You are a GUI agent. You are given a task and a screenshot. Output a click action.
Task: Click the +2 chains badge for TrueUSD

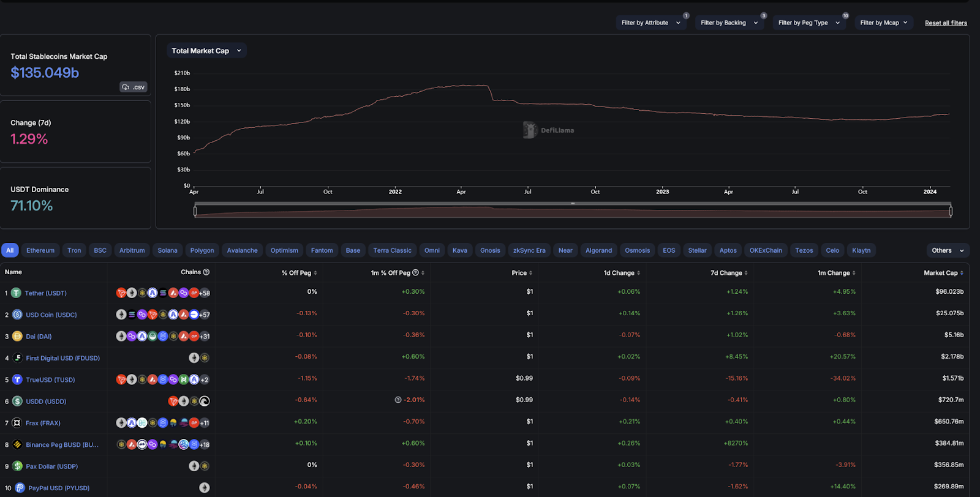[x=205, y=379]
